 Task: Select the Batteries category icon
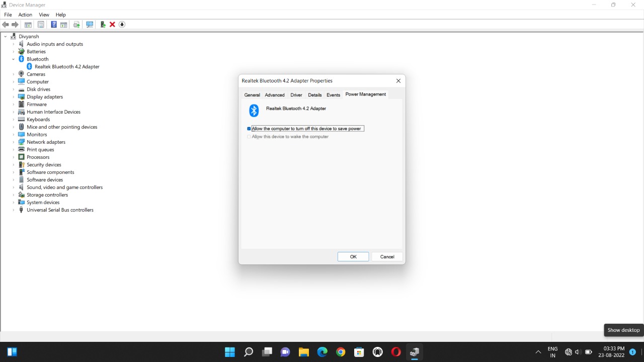tap(21, 51)
